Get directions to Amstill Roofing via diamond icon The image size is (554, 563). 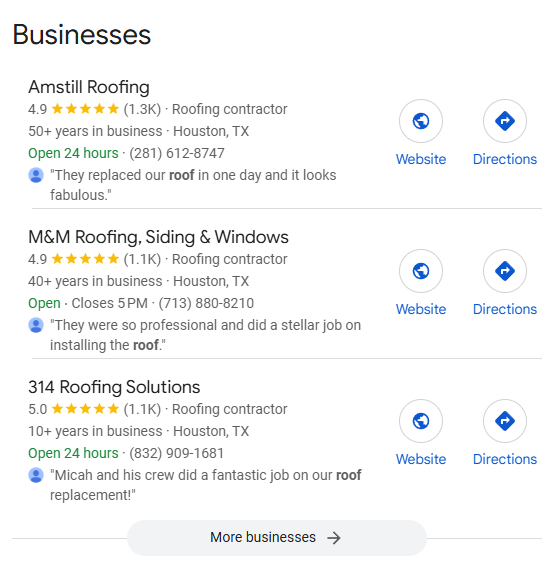click(505, 121)
